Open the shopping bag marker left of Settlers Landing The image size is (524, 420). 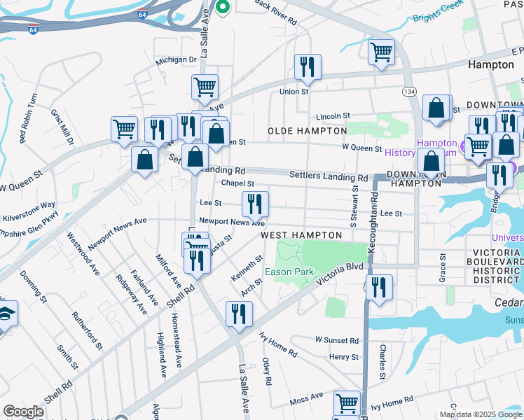[144, 162]
